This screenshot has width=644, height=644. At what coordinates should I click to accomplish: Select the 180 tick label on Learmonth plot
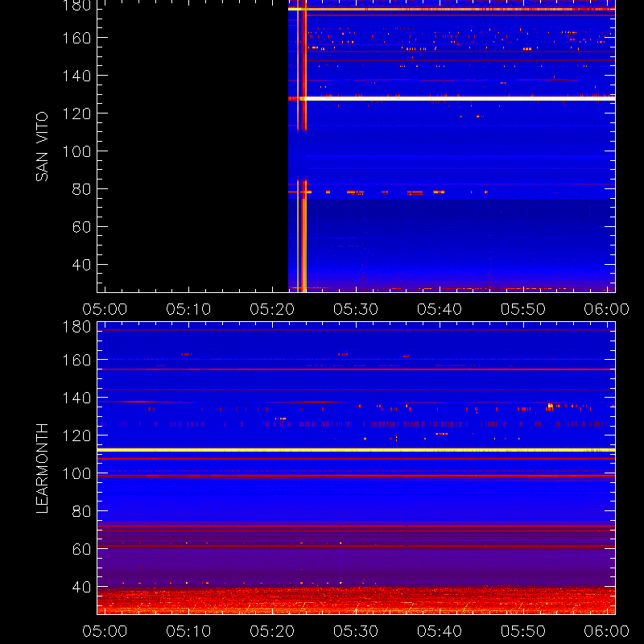pyautogui.click(x=76, y=327)
